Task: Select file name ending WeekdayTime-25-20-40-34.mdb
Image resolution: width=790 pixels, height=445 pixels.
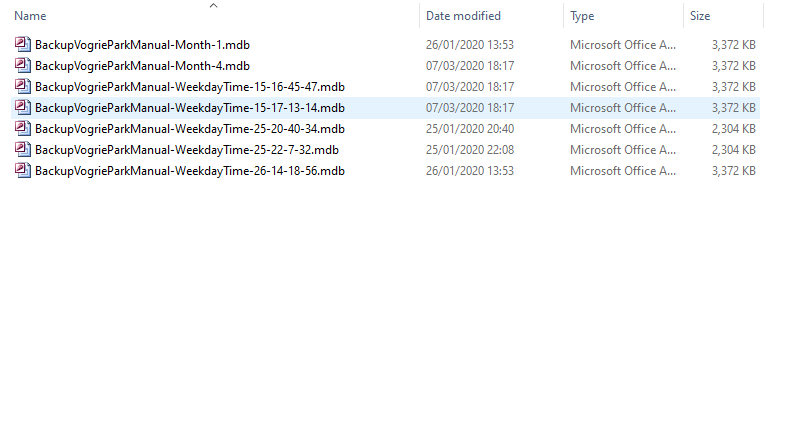Action: click(190, 128)
